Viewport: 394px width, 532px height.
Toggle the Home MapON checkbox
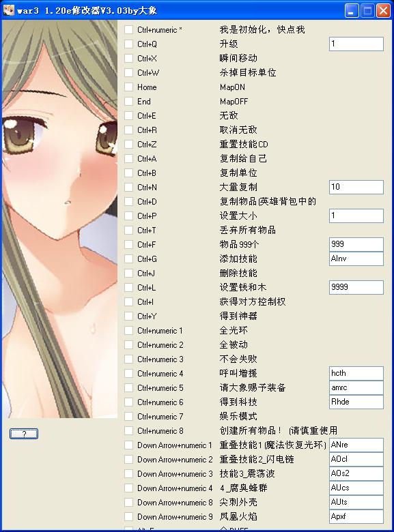point(129,87)
